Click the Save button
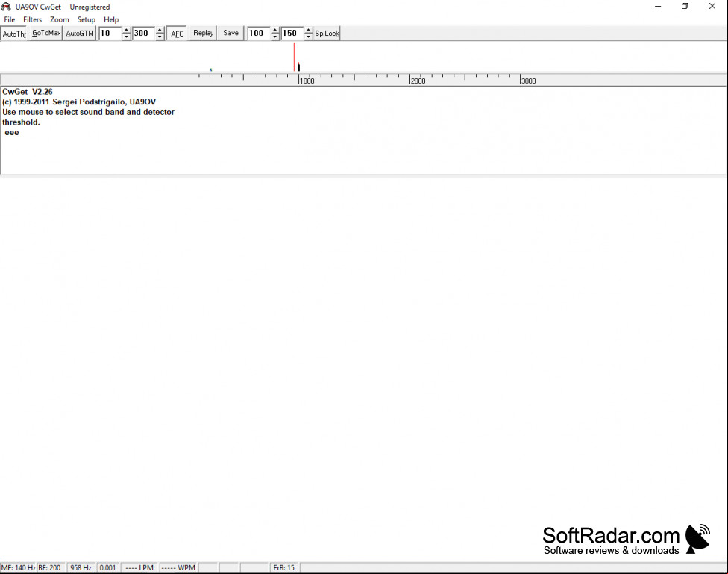This screenshot has width=728, height=574. [x=230, y=33]
